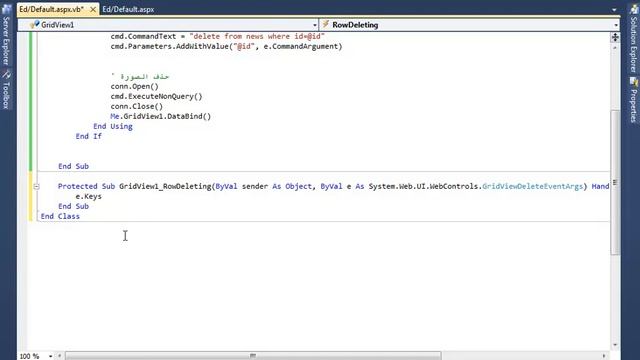Open the active files list arrow
Viewport: 640px width, 360px height.
614,10
